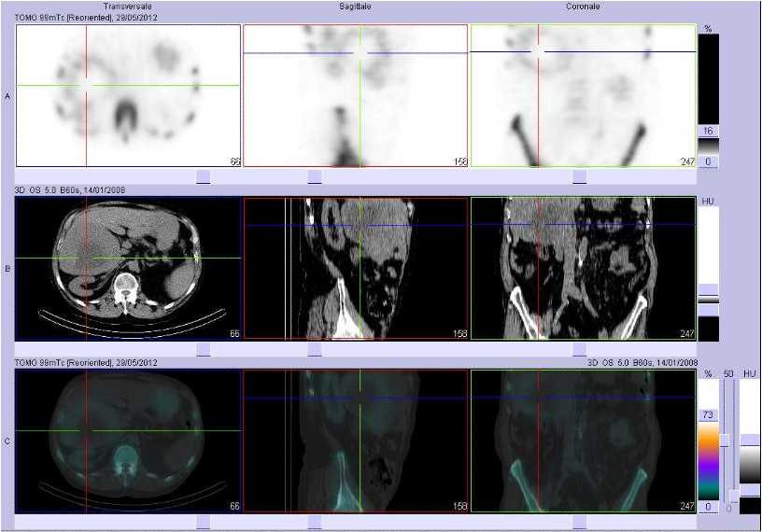Click the upper HU window handle in row B
Image resolution: width=762 pixels, height=532 pixels.
(708, 289)
